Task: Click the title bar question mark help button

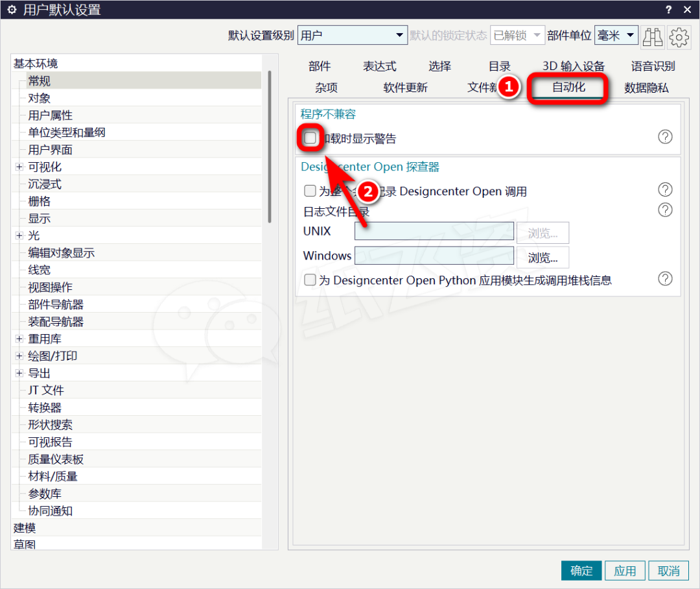Action: pyautogui.click(x=668, y=10)
